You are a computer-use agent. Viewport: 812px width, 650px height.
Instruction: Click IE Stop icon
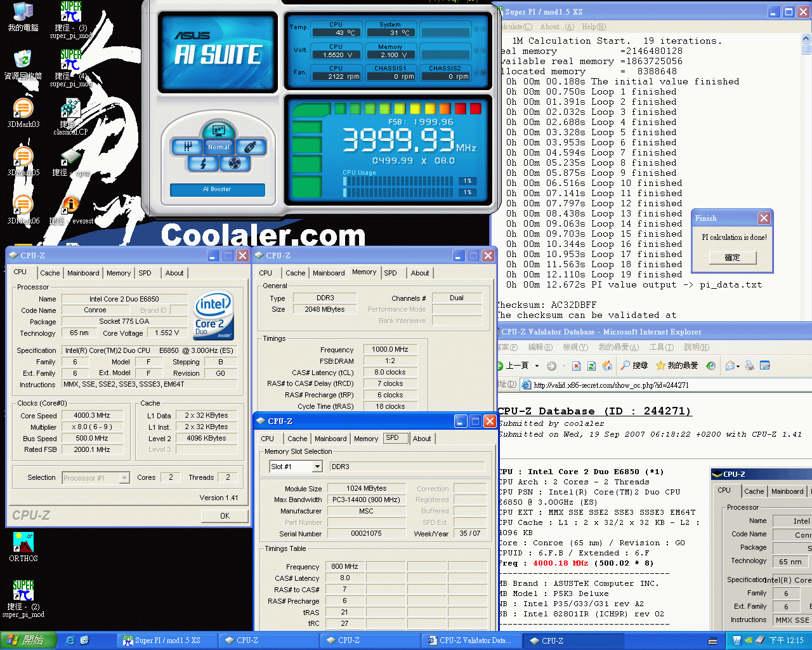point(576,366)
